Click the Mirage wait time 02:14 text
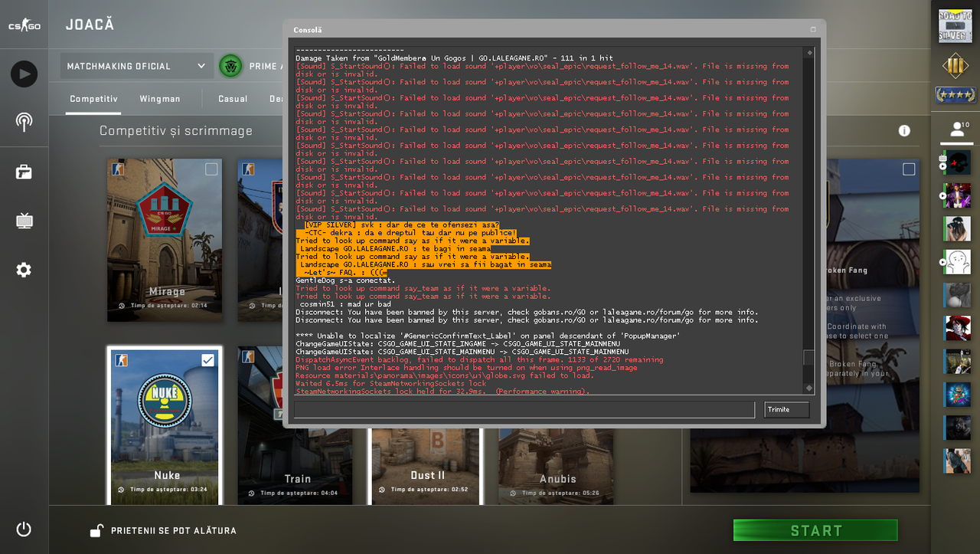The width and height of the screenshot is (980, 554). pyautogui.click(x=168, y=306)
